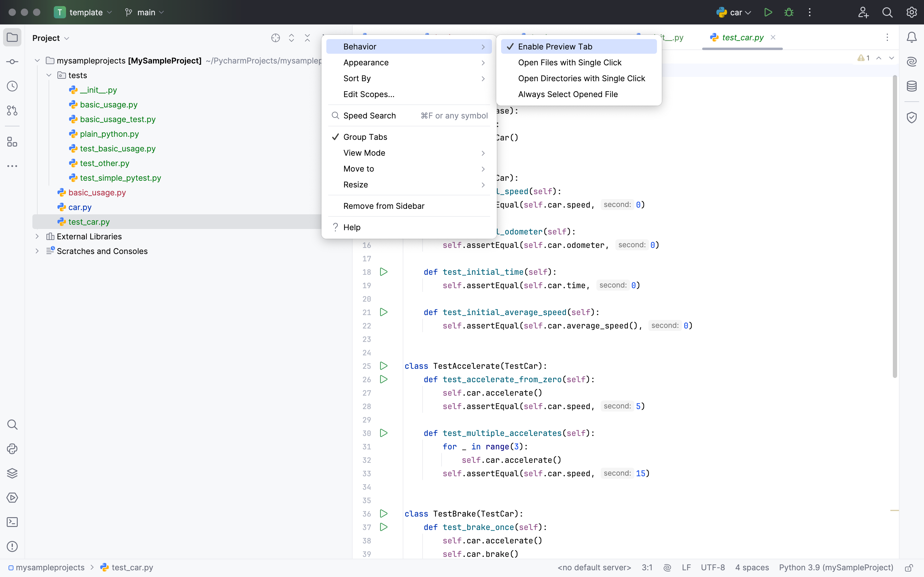
Task: Expand External Libraries node
Action: point(37,237)
